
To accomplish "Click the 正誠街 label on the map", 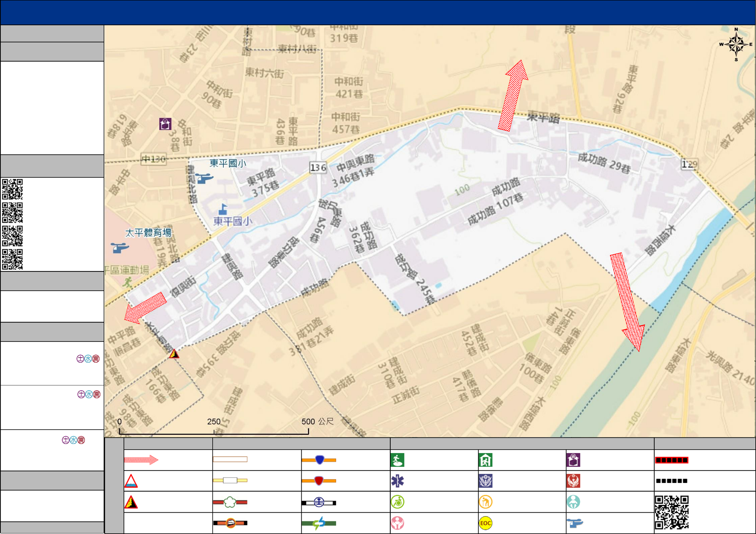I will 406,395.
